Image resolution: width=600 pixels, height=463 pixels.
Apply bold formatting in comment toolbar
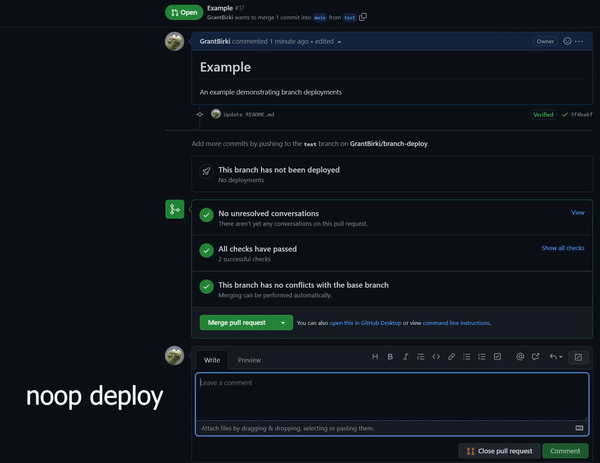(390, 357)
